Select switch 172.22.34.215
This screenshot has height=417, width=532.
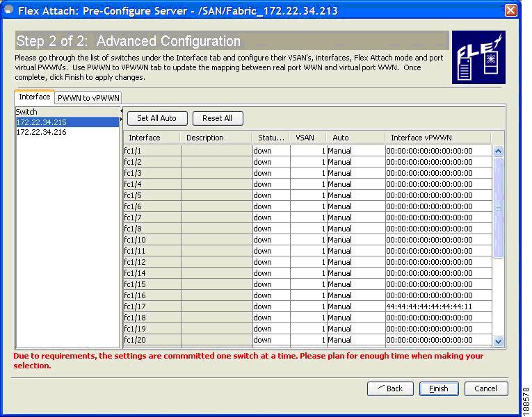point(67,122)
